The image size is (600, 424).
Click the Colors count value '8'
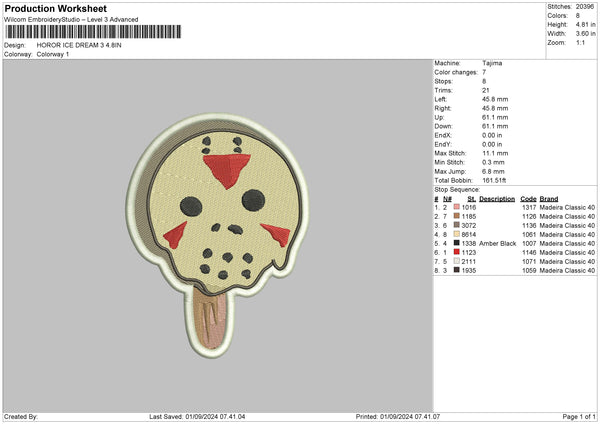578,16
